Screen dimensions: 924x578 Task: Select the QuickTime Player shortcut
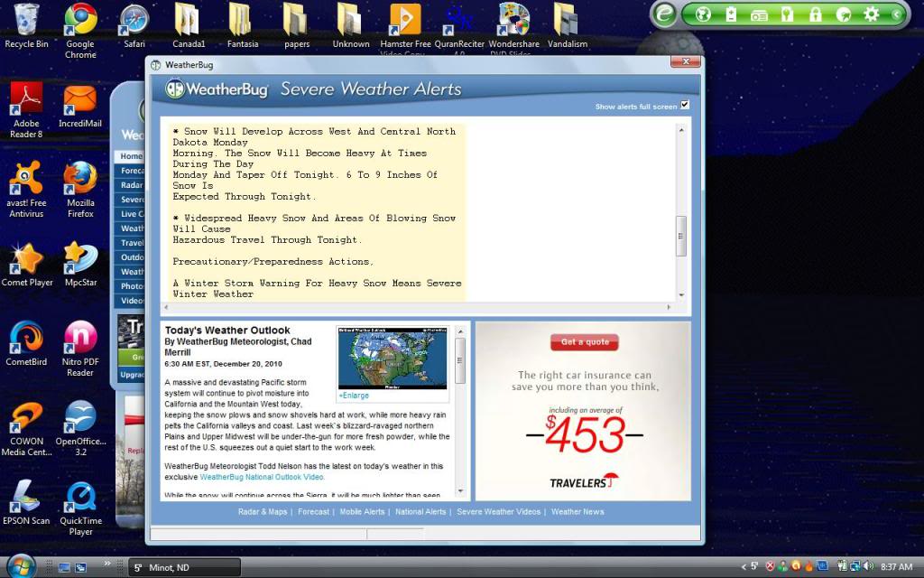tap(80, 508)
